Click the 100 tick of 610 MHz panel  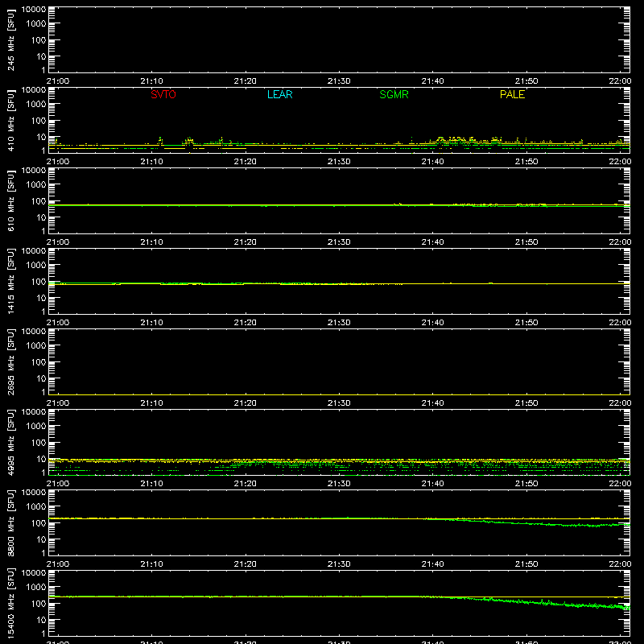click(x=39, y=201)
